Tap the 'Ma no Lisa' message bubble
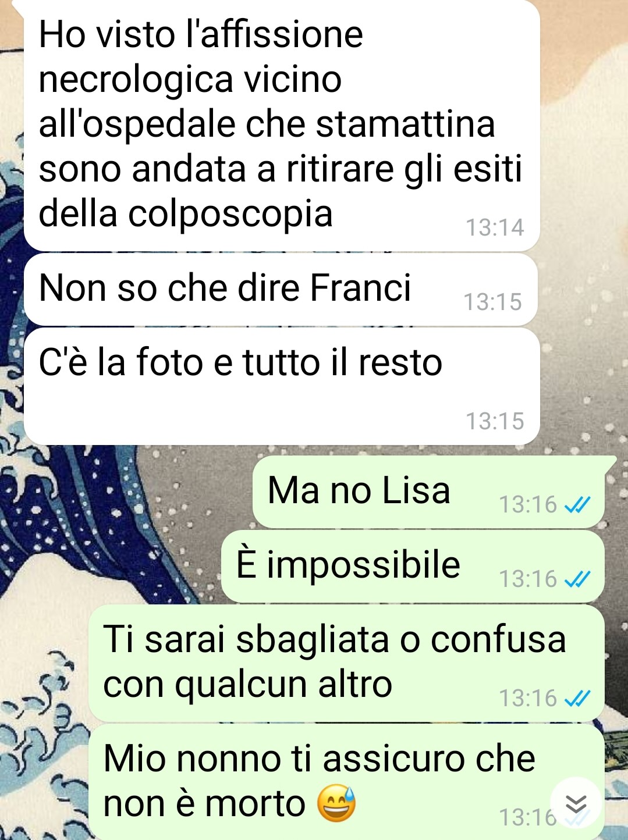The image size is (628, 840). tap(429, 491)
